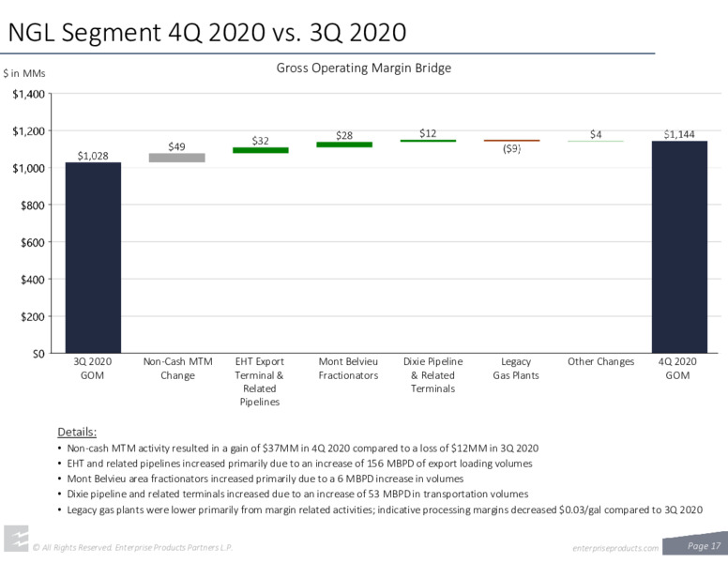Click the '$4' data label
The image size is (728, 563).
click(x=596, y=134)
